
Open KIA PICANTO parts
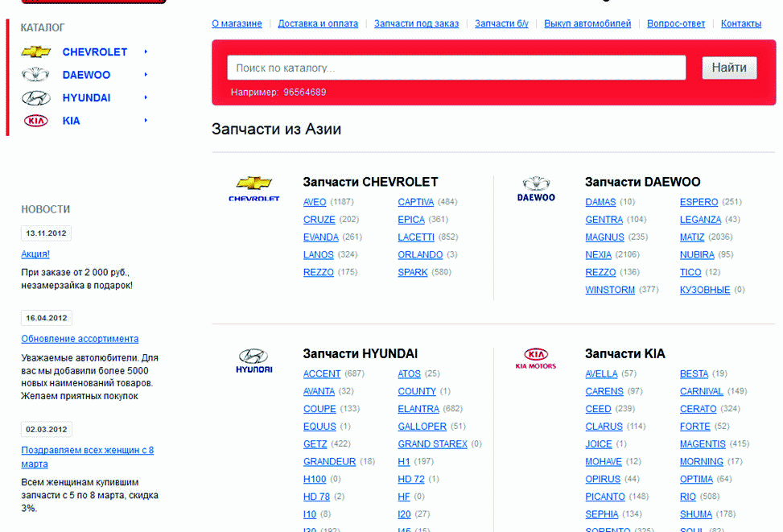[x=605, y=497]
